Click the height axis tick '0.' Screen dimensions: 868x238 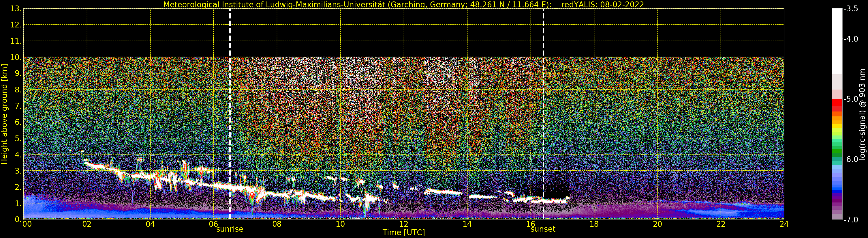coord(18,220)
